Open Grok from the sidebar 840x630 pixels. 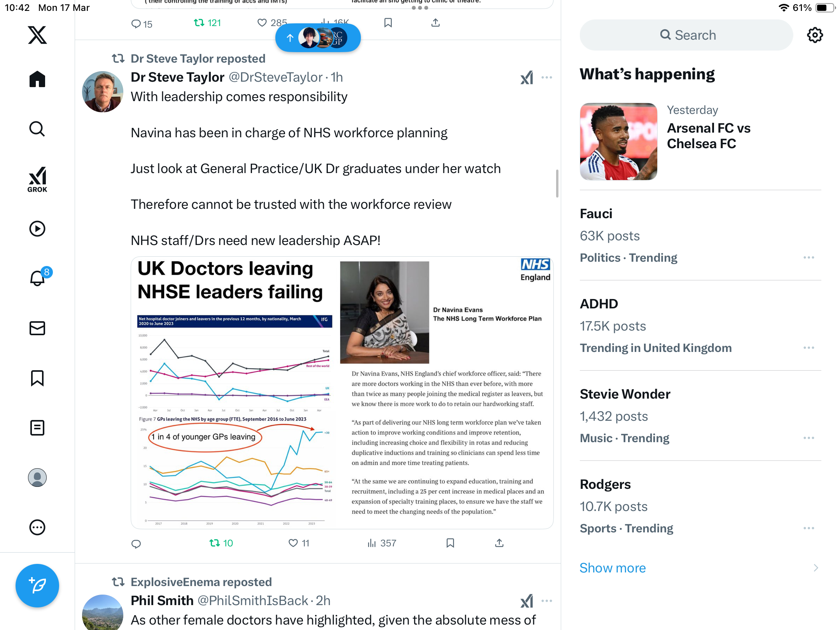(37, 179)
